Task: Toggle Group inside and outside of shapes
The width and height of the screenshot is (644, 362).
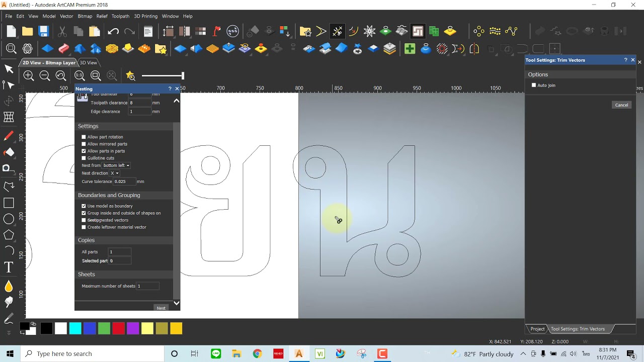Action: [x=84, y=213]
